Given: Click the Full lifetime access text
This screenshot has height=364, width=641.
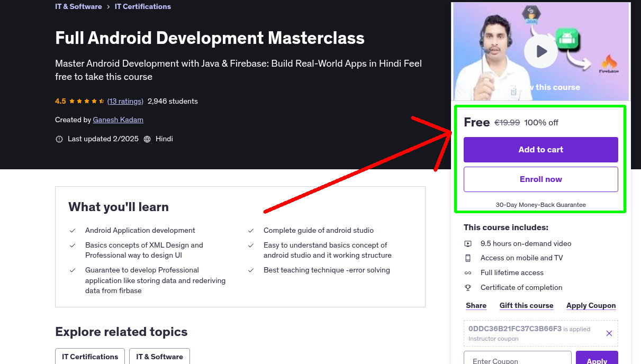Looking at the screenshot, I should pos(512,273).
